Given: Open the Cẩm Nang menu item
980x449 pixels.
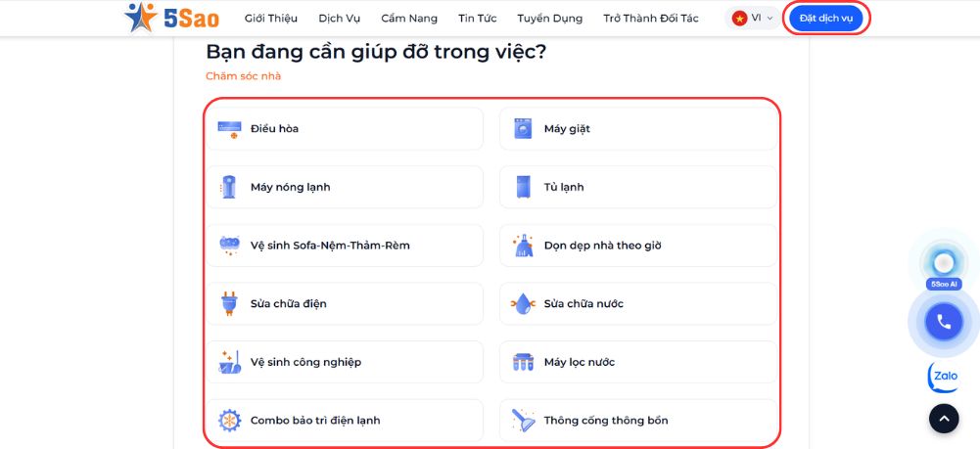Looking at the screenshot, I should click(409, 19).
